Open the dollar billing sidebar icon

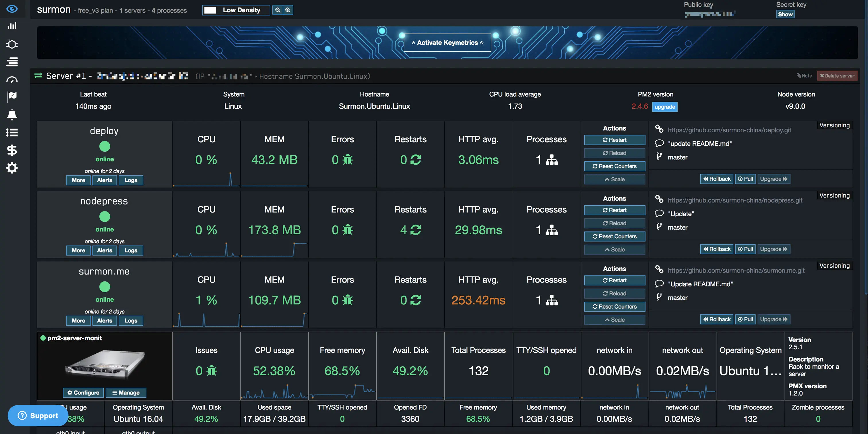click(12, 150)
